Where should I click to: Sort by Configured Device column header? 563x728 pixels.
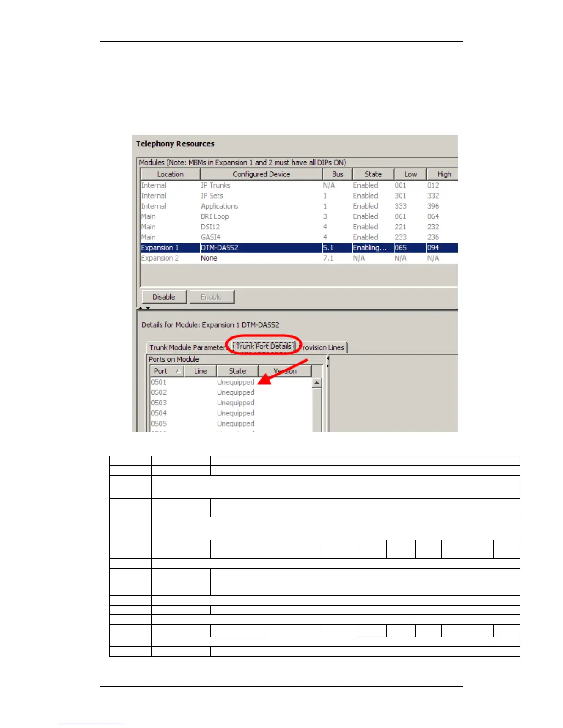pos(261,174)
